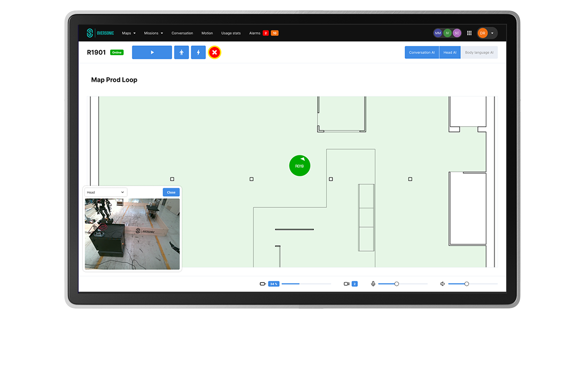
Task: Hit the red emergency stop button
Action: click(x=214, y=52)
